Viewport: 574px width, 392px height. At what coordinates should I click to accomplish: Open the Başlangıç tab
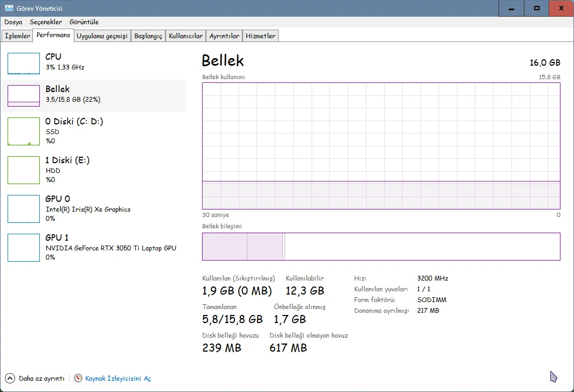(x=148, y=36)
